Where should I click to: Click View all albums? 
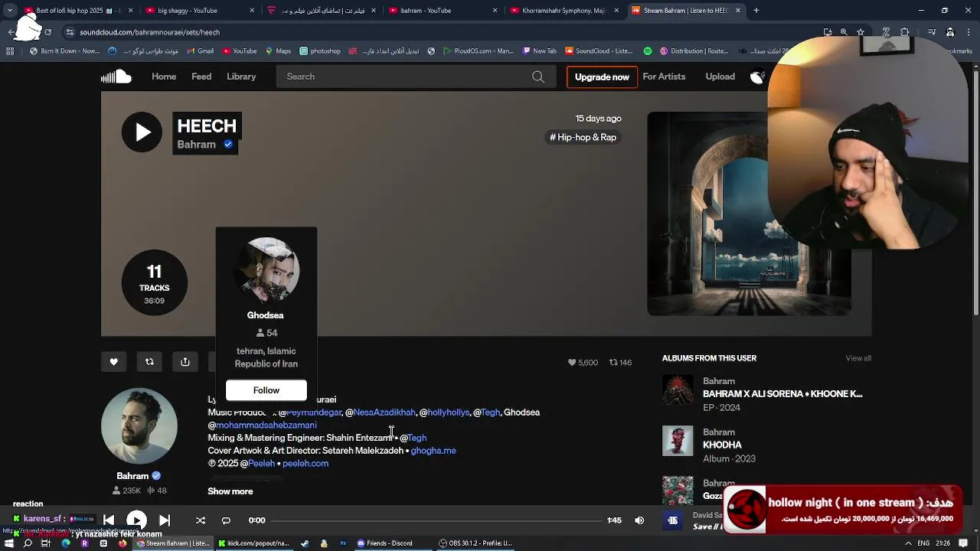858,358
